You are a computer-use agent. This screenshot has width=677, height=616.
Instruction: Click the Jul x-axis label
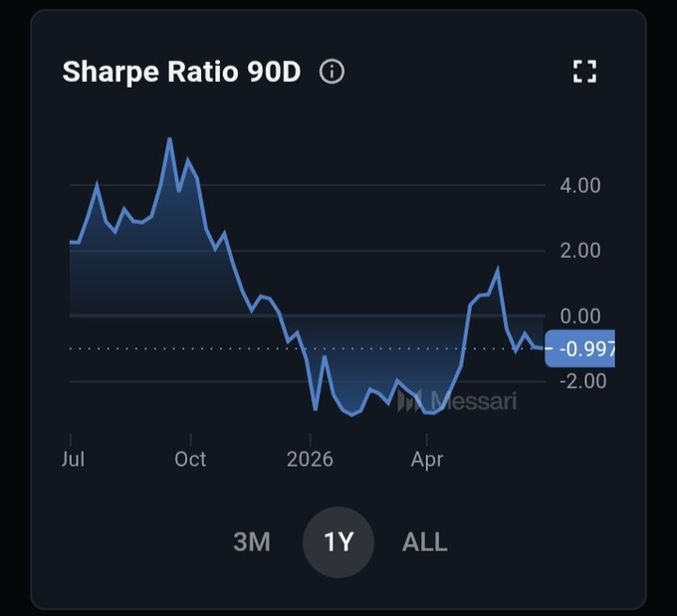pos(73,459)
